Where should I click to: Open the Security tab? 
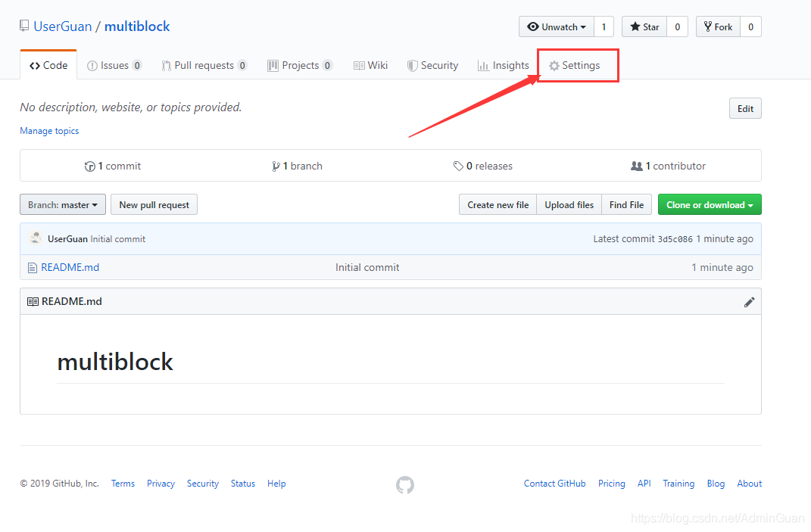[x=433, y=65]
